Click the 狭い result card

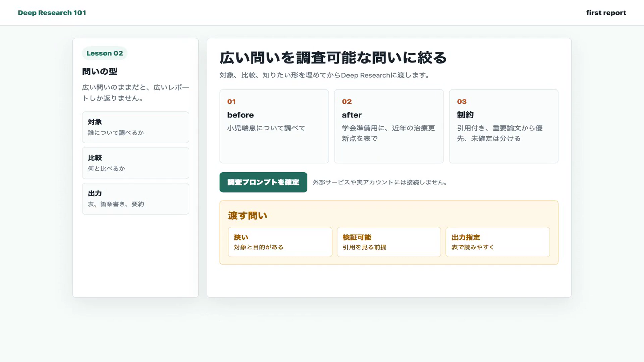280,242
